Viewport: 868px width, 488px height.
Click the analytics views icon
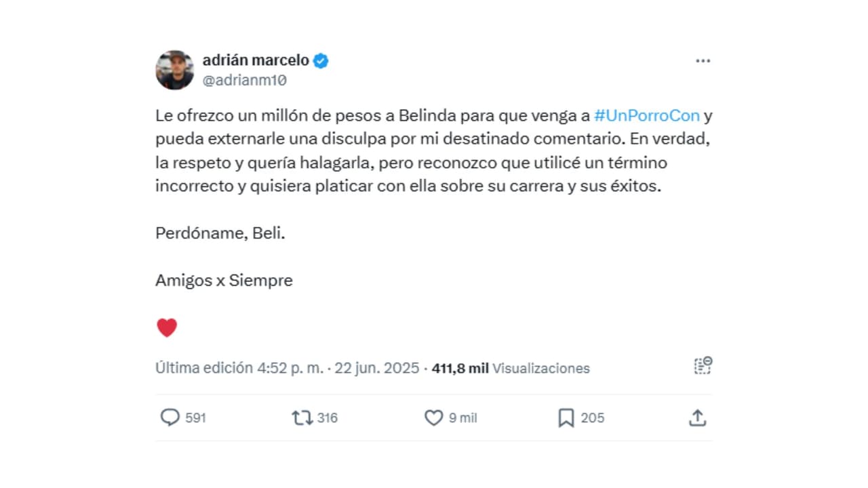(x=702, y=365)
